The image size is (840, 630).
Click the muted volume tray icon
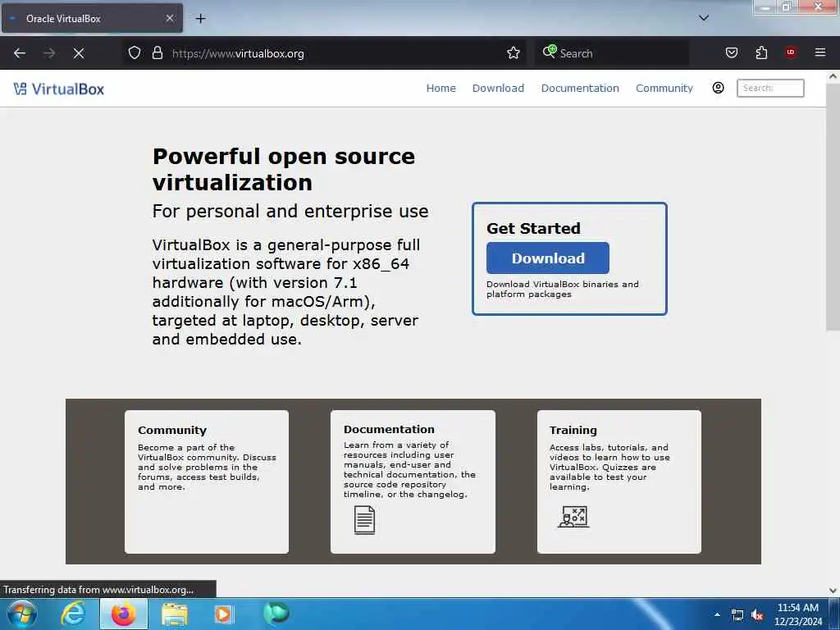coord(757,615)
